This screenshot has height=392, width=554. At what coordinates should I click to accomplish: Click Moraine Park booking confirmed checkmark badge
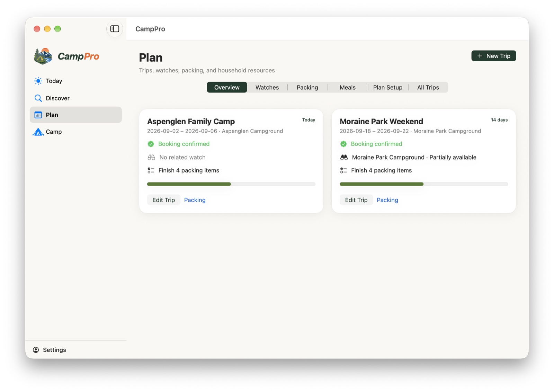tap(343, 144)
